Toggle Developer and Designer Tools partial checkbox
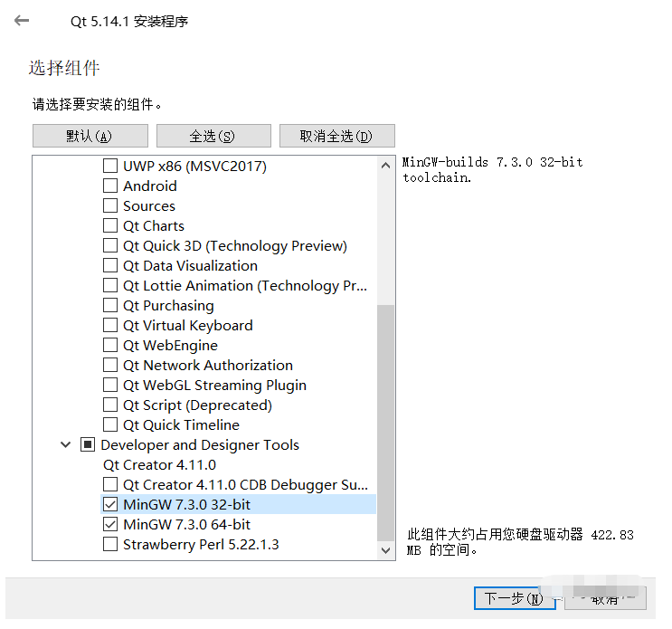The width and height of the screenshot is (672, 629). pos(88,444)
